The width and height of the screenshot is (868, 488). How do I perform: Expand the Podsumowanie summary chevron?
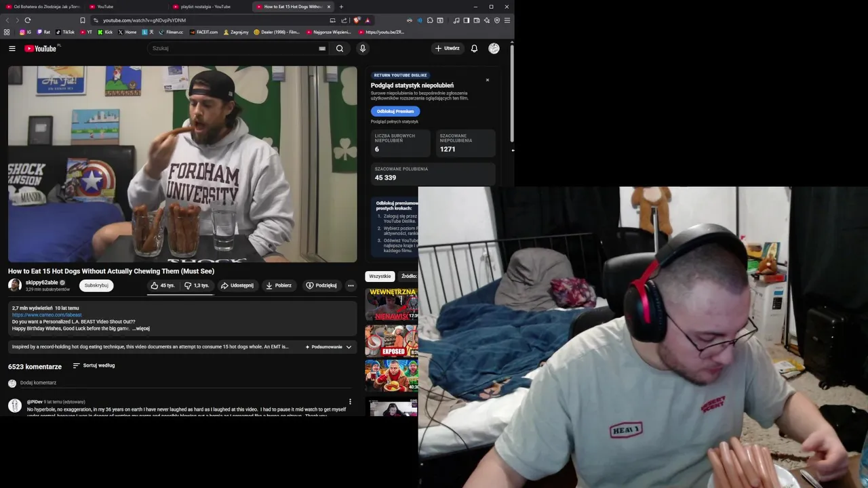click(x=349, y=347)
